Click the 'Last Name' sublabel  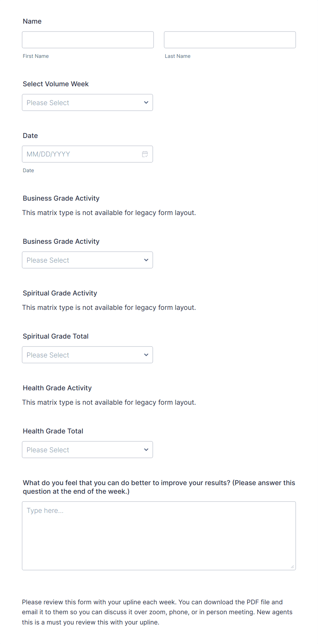pos(178,56)
